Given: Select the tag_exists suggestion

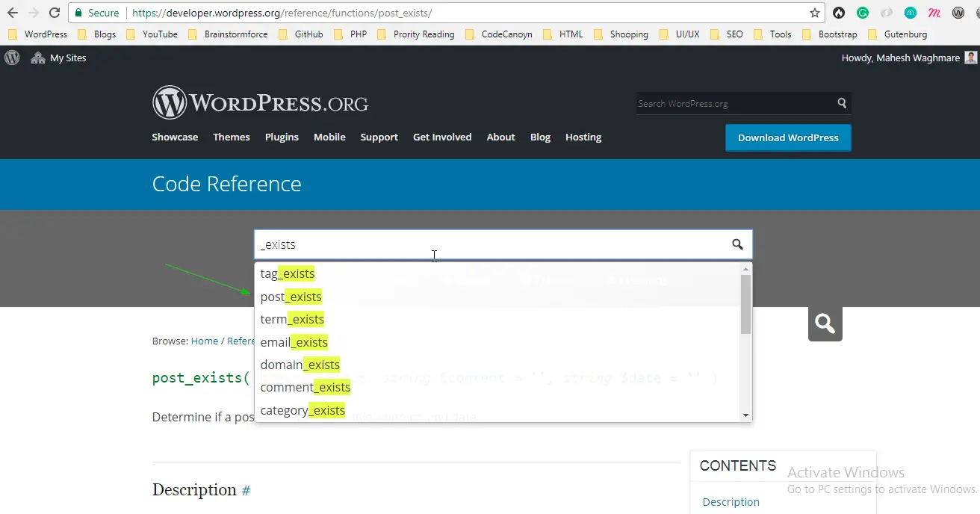Looking at the screenshot, I should coord(497,273).
